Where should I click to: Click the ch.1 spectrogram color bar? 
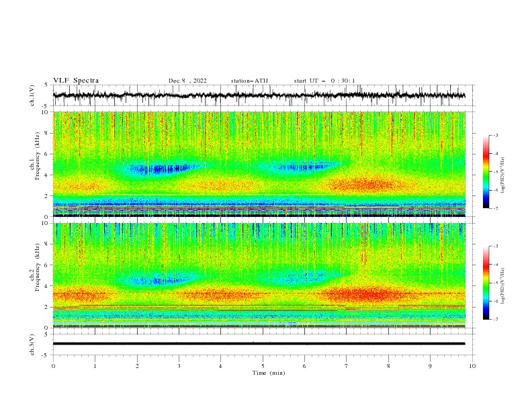(x=486, y=171)
